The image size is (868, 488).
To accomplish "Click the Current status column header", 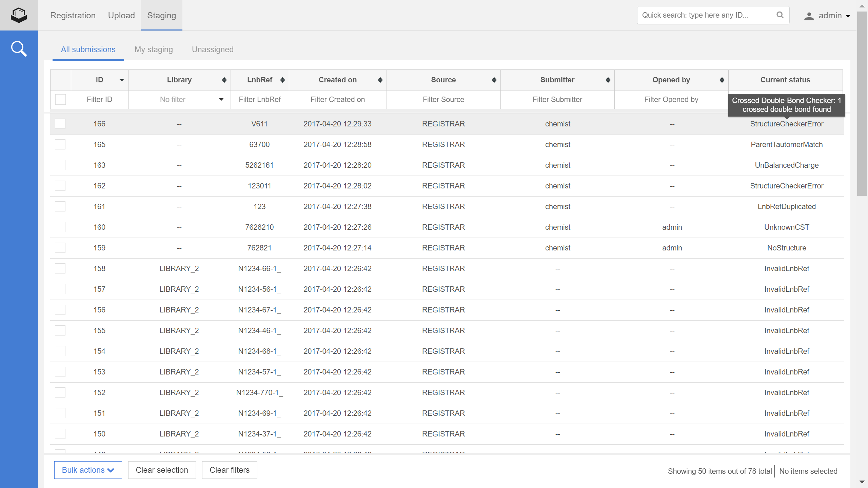I will [785, 80].
